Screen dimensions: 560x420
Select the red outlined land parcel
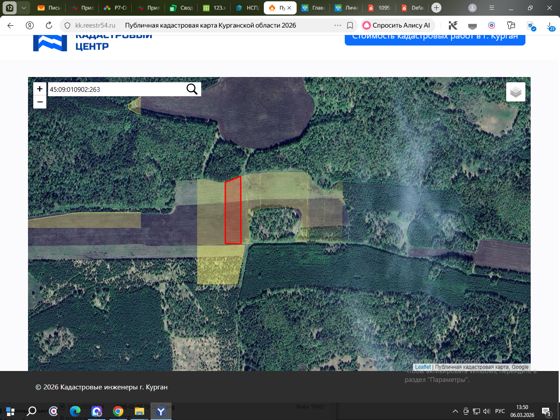coord(233,211)
